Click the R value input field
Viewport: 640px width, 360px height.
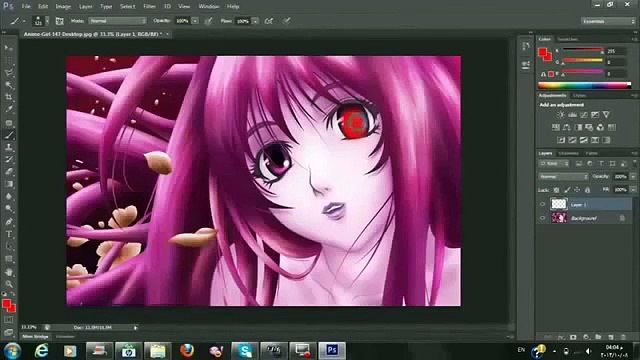point(616,51)
